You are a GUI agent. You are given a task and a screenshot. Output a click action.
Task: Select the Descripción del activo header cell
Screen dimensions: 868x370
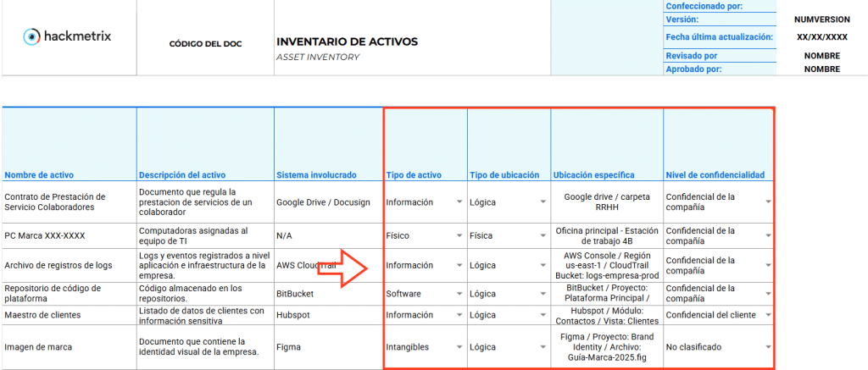[181, 175]
